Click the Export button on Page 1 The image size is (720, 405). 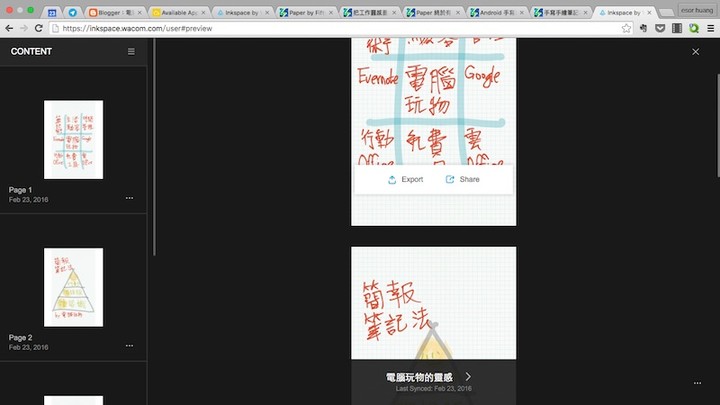tap(405, 180)
